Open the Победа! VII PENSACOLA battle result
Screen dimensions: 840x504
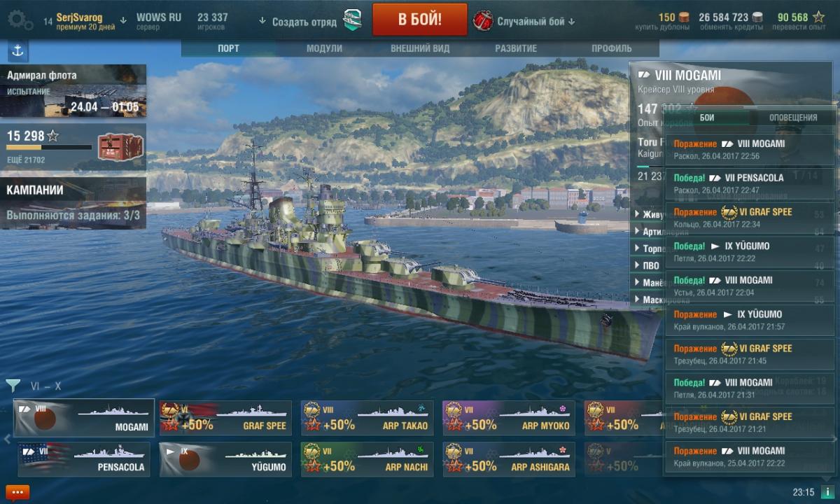pyautogui.click(x=749, y=183)
